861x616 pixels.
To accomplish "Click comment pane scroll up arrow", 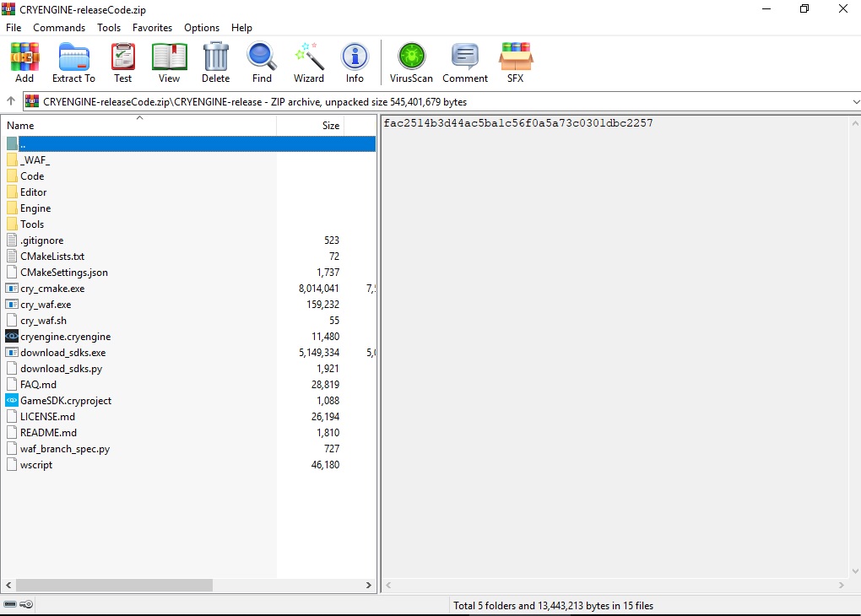I will click(x=855, y=123).
